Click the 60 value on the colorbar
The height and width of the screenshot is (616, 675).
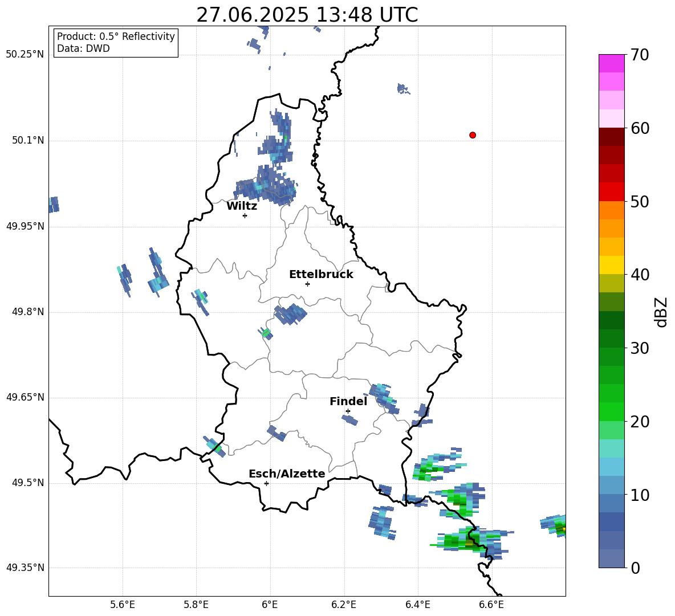640,128
